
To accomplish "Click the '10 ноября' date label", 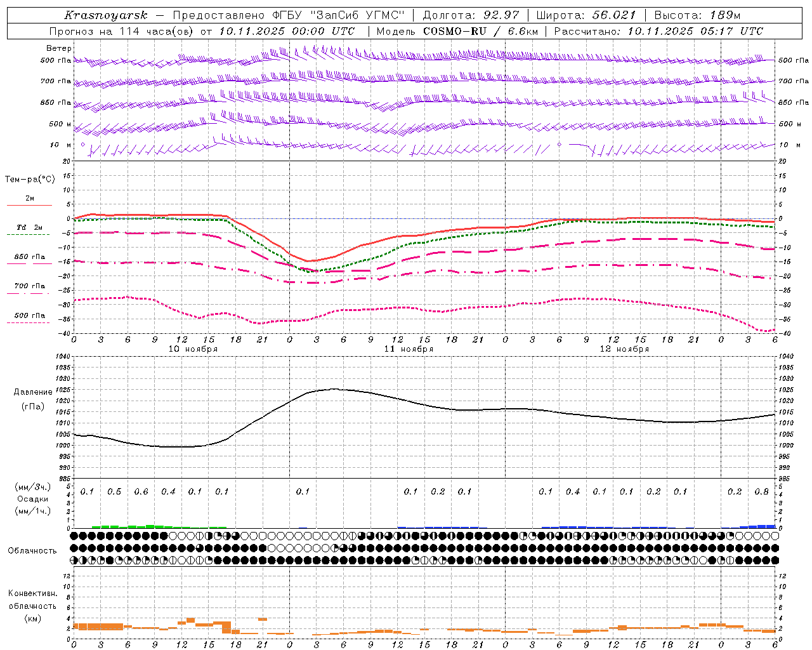I will [193, 349].
